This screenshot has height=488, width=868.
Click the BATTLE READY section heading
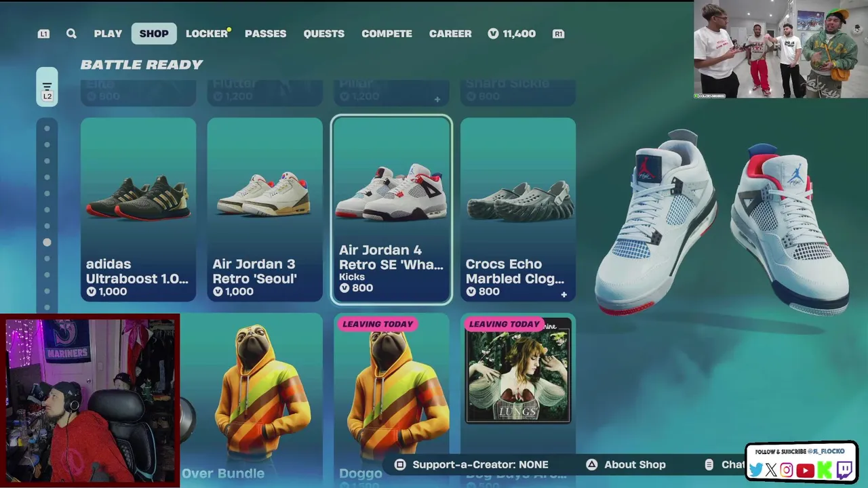pos(142,64)
